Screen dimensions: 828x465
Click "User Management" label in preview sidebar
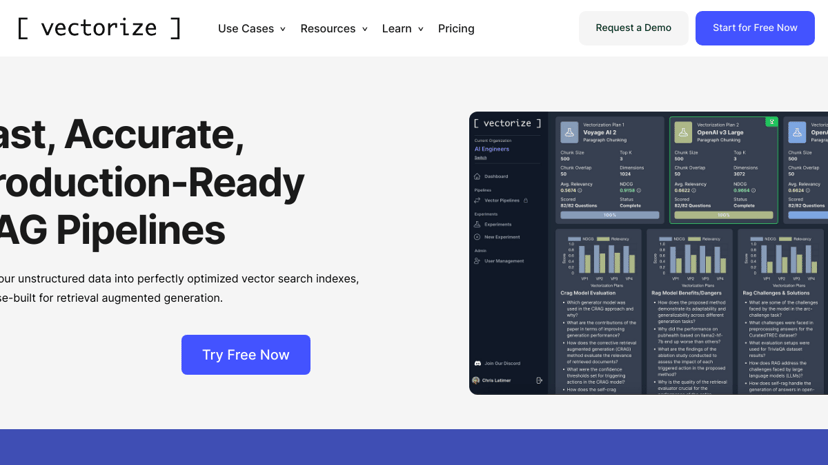click(504, 261)
